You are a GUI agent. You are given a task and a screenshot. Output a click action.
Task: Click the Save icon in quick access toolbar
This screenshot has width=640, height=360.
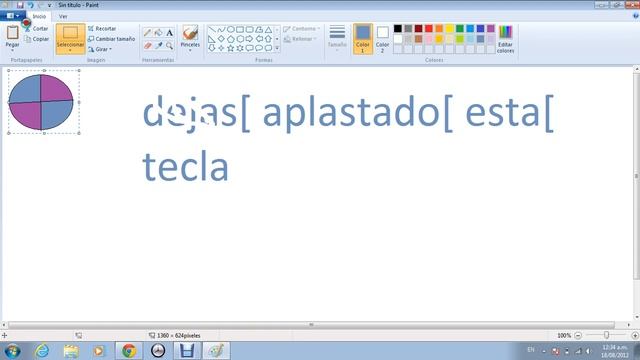[x=20, y=5]
